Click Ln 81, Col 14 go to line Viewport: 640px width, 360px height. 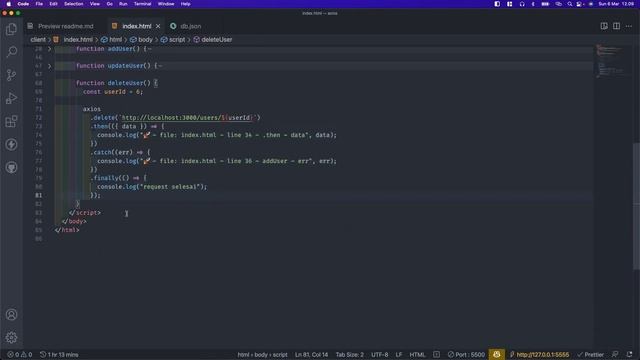click(x=311, y=355)
